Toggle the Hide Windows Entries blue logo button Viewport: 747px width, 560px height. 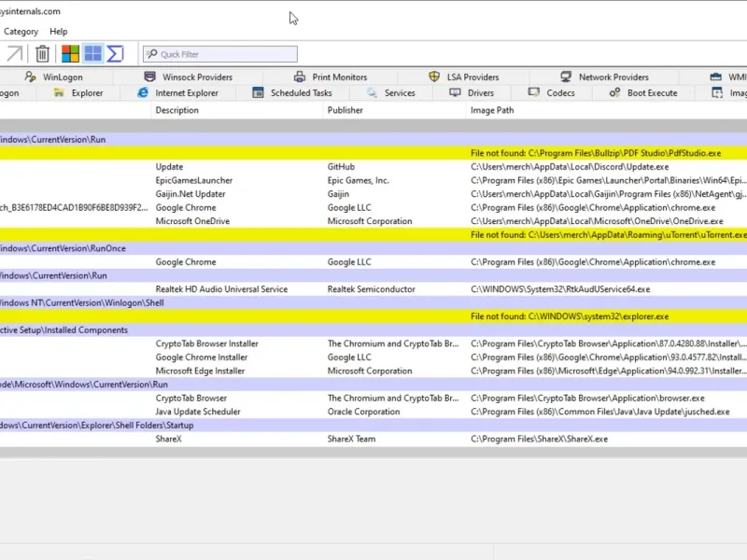[x=93, y=54]
